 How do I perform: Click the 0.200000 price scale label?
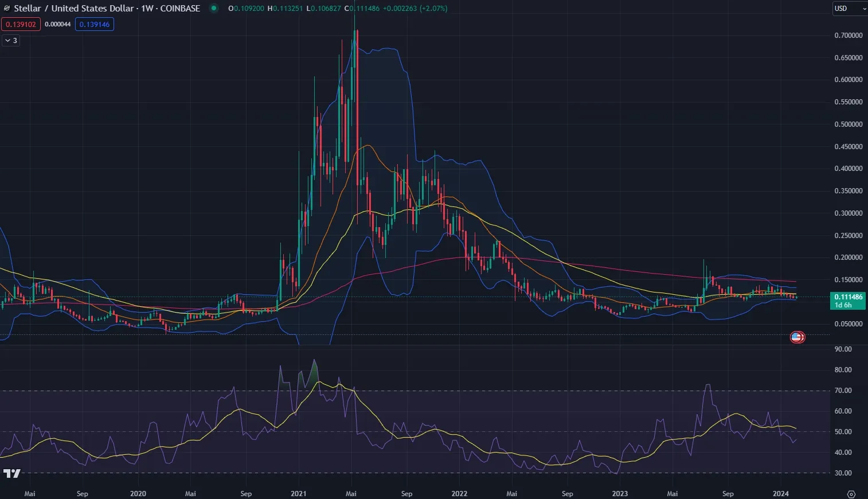pos(849,258)
